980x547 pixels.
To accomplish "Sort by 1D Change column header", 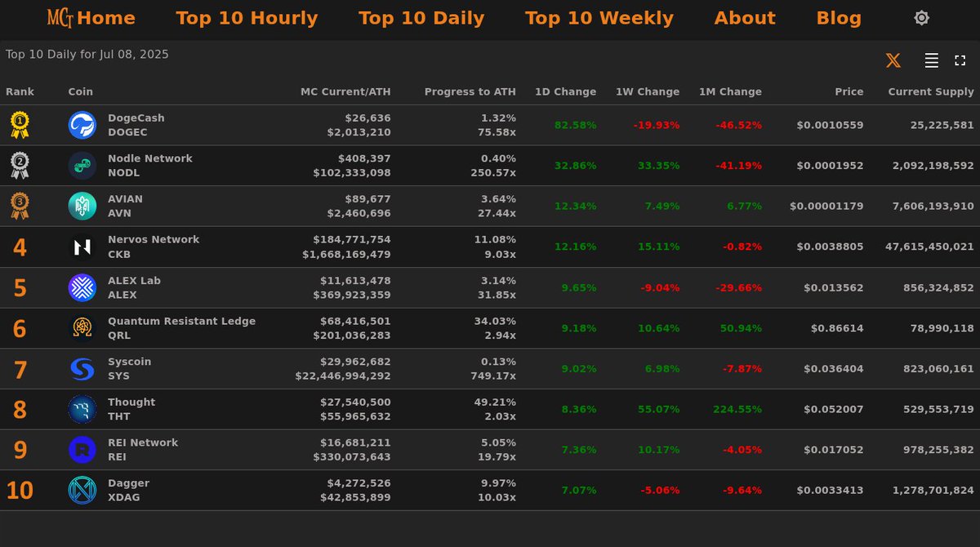I will (x=565, y=92).
